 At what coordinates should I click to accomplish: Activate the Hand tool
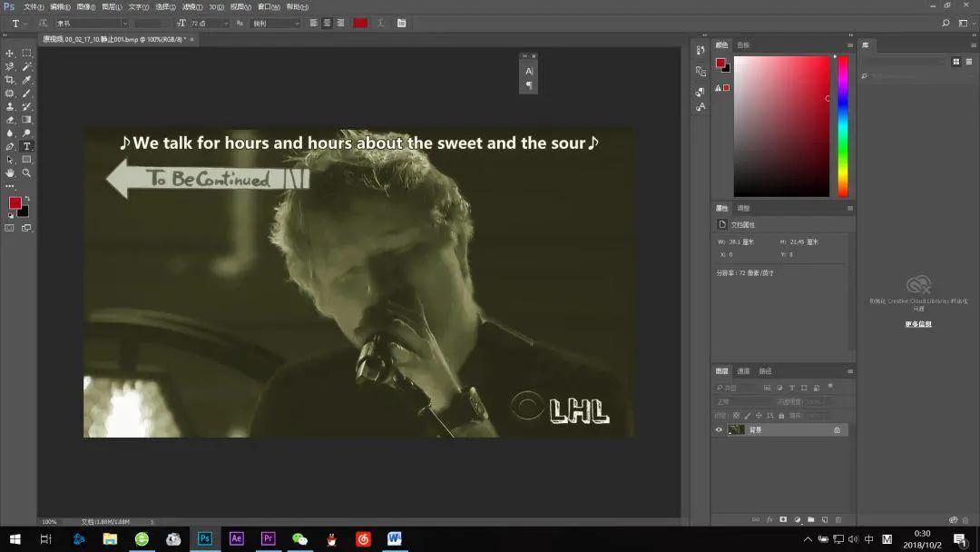[x=10, y=172]
